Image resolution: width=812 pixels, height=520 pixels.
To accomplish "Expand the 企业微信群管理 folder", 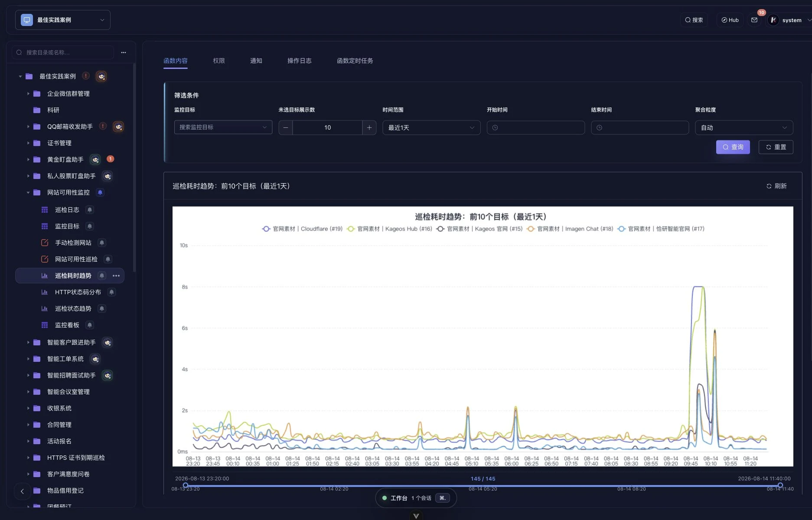I will click(28, 94).
